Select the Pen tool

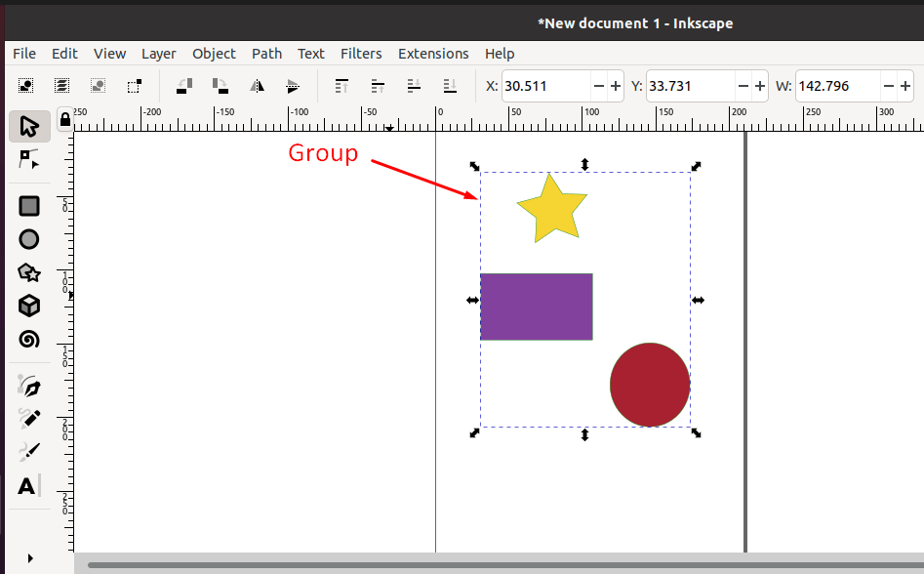[28, 385]
